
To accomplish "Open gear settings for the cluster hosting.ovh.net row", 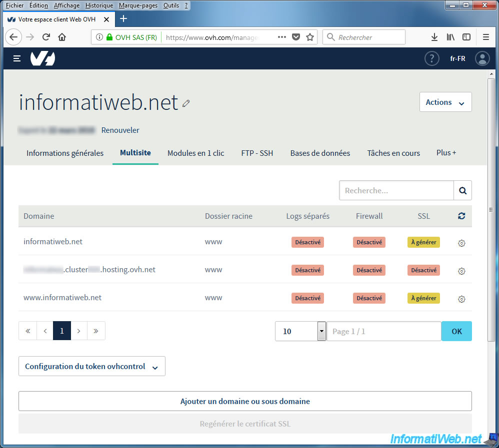I will (461, 271).
